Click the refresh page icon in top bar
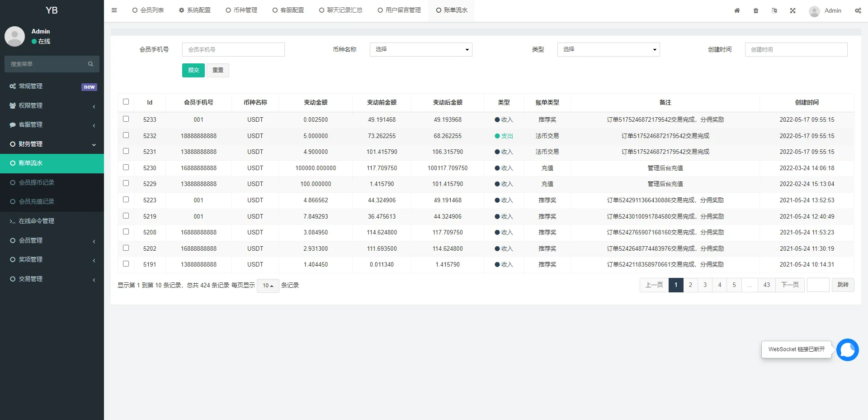Screen dimensions: 868x420 tap(774, 10)
